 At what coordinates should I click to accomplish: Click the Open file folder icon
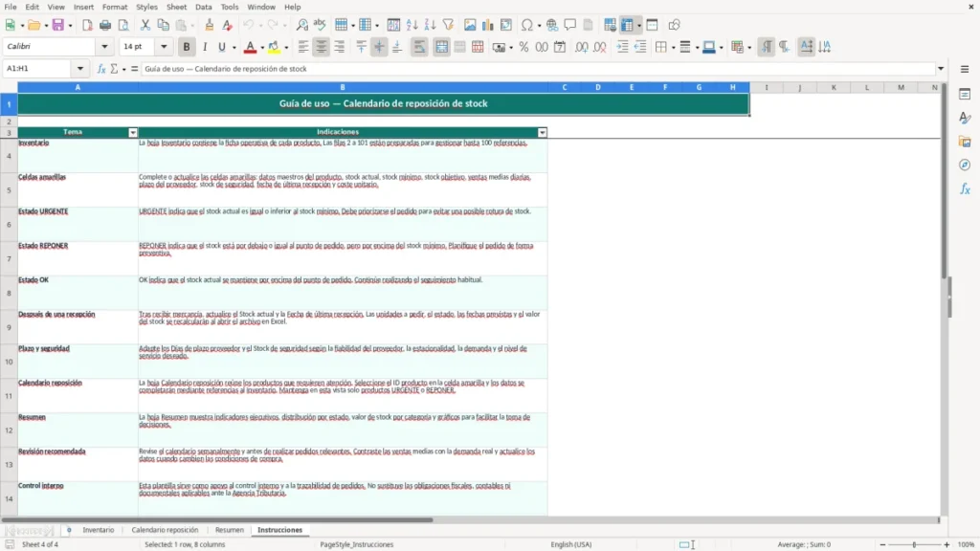33,25
